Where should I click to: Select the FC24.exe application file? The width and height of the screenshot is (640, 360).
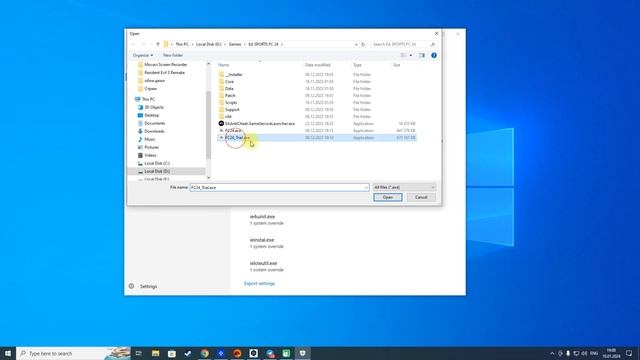[233, 131]
